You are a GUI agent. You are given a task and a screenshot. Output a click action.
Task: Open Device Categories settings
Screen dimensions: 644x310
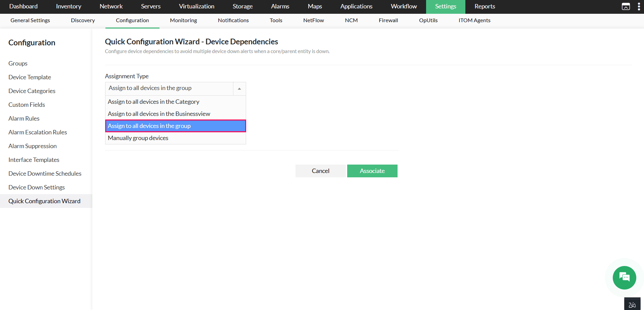pyautogui.click(x=32, y=91)
